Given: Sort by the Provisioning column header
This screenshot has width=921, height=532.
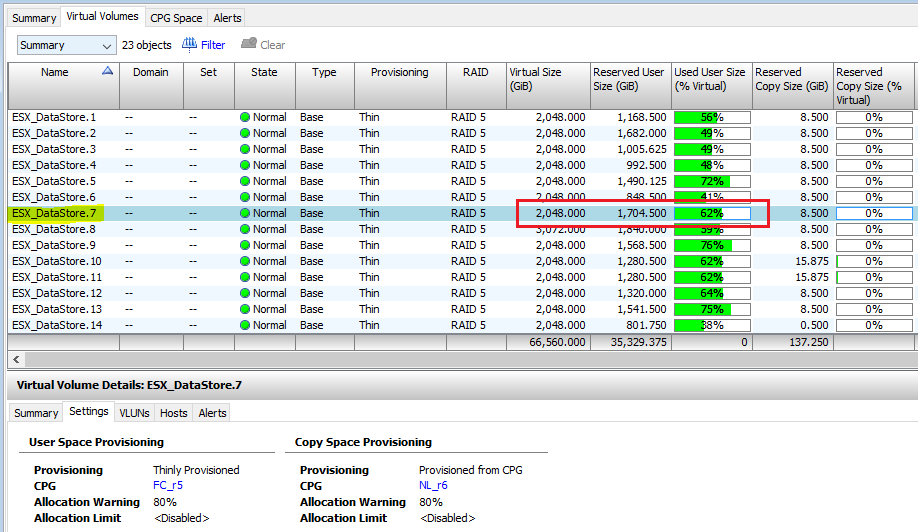Looking at the screenshot, I should (400, 86).
